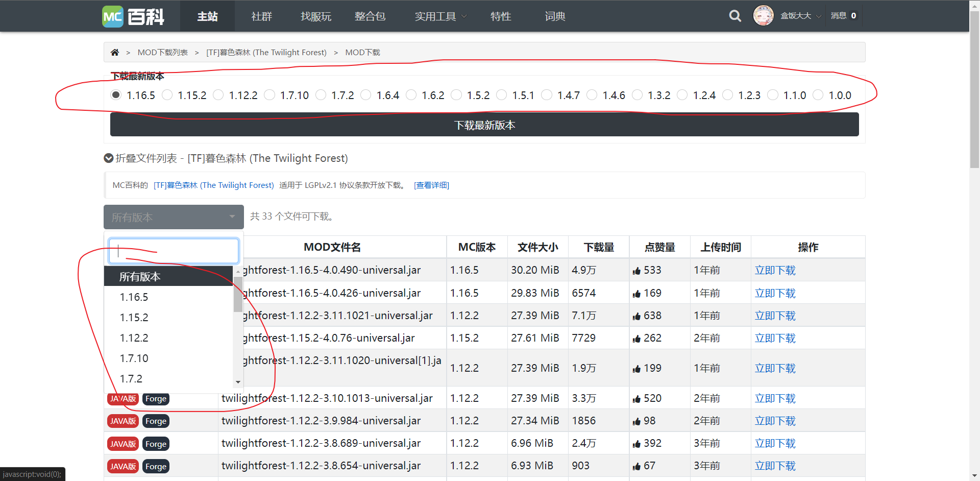
Task: Focus the version search input field
Action: [x=174, y=251]
